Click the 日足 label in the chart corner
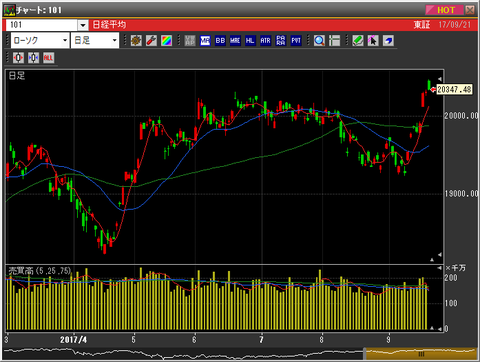The height and width of the screenshot is (362, 480). pyautogui.click(x=17, y=76)
